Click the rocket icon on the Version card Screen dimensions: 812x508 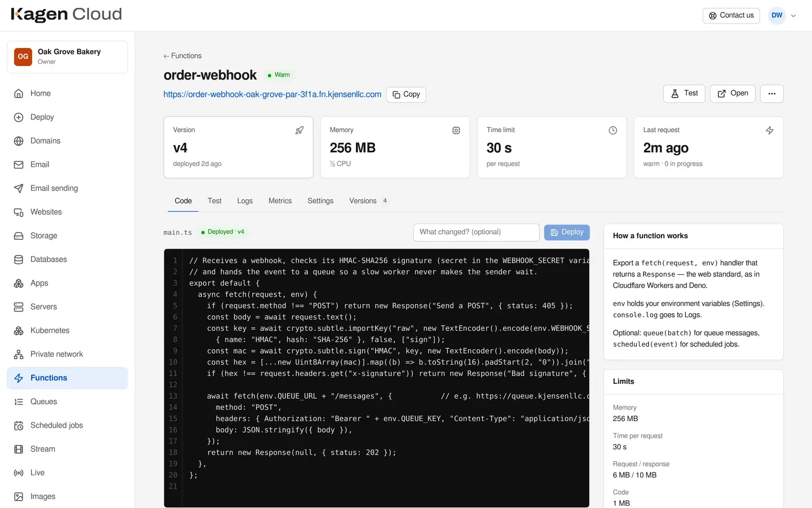(299, 130)
